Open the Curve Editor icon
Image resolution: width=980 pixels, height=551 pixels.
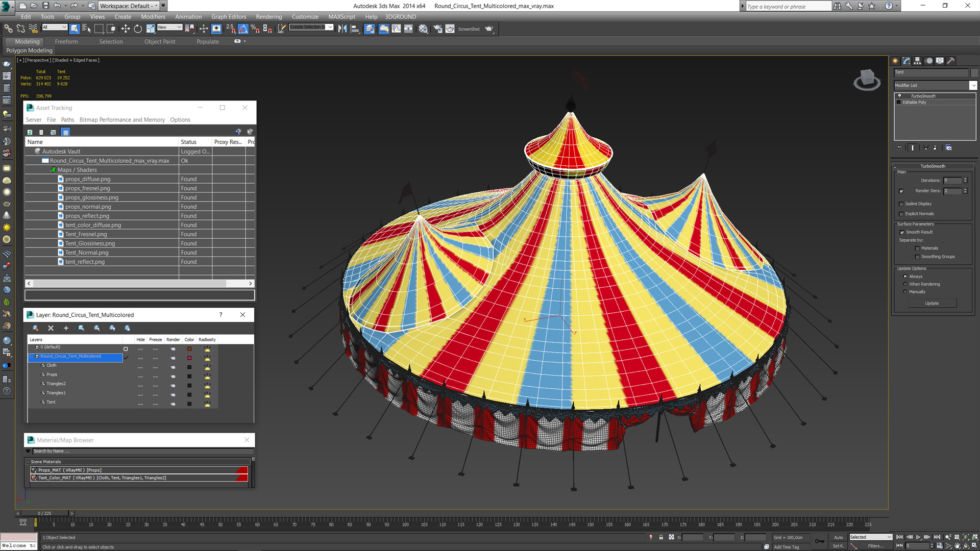tap(396, 29)
